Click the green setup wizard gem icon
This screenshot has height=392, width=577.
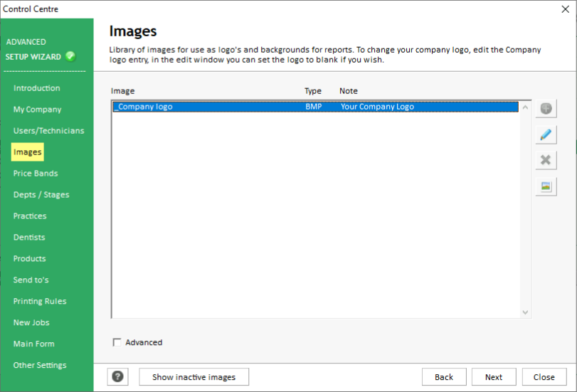(70, 57)
